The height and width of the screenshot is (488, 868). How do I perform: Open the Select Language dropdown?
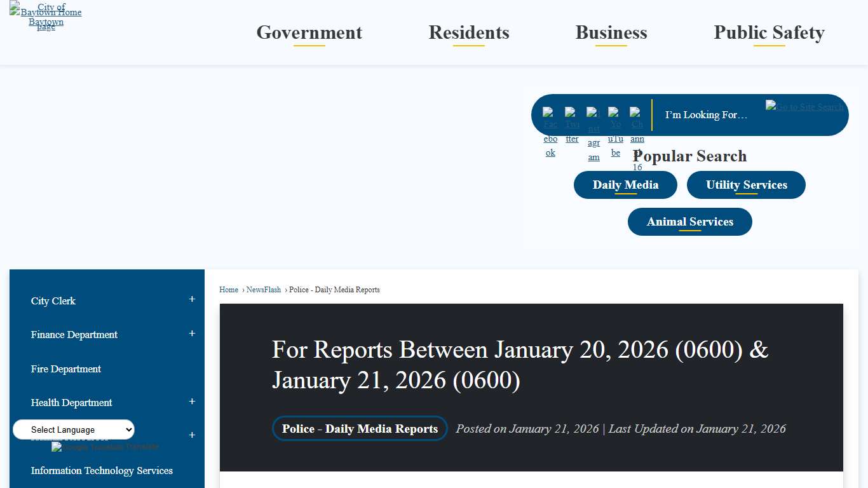pos(72,430)
